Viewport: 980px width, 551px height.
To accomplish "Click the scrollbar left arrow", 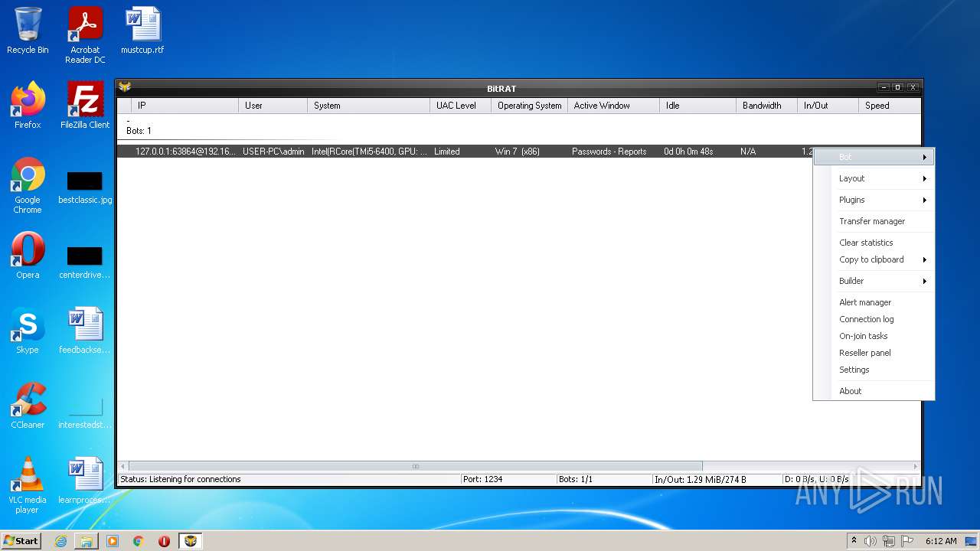I will click(x=122, y=466).
